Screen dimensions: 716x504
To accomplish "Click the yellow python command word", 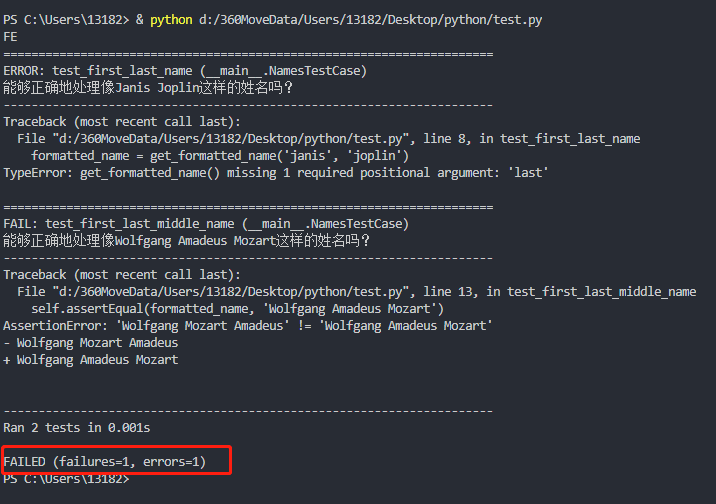I will (171, 20).
